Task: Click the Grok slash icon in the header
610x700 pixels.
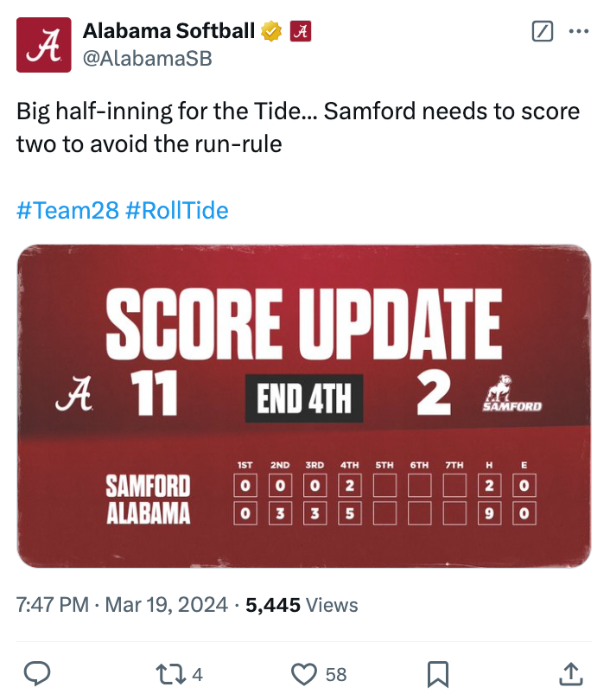Action: 543,31
